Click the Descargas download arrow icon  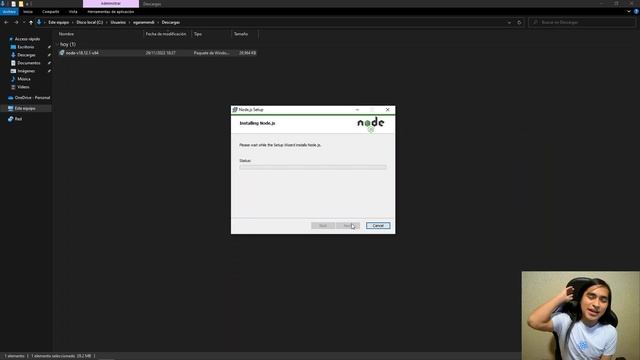tap(13, 55)
